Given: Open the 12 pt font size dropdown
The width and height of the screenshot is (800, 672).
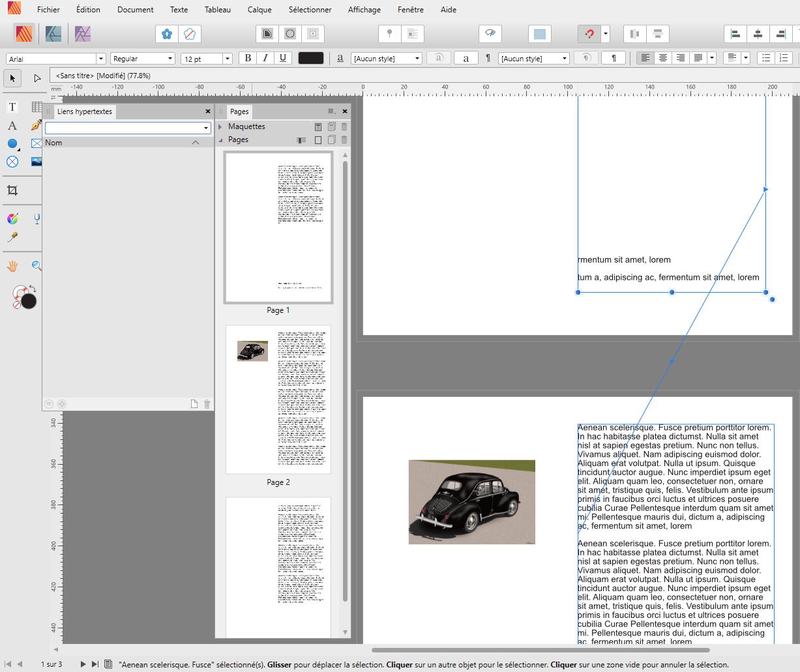Looking at the screenshot, I should [x=227, y=59].
